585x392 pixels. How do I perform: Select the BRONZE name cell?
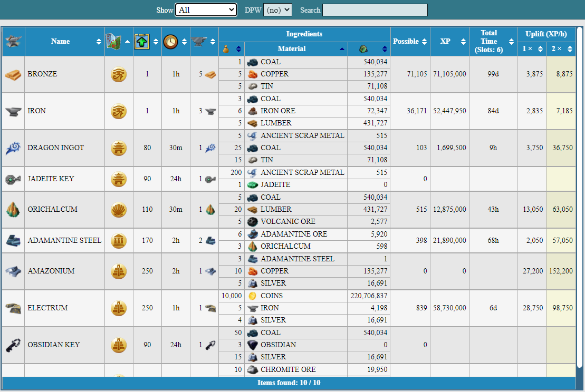click(x=64, y=74)
